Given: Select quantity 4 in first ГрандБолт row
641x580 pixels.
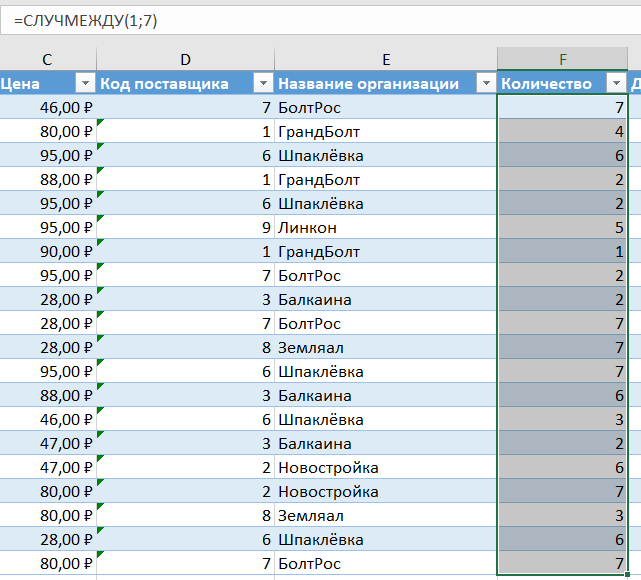Looking at the screenshot, I should click(563, 132).
